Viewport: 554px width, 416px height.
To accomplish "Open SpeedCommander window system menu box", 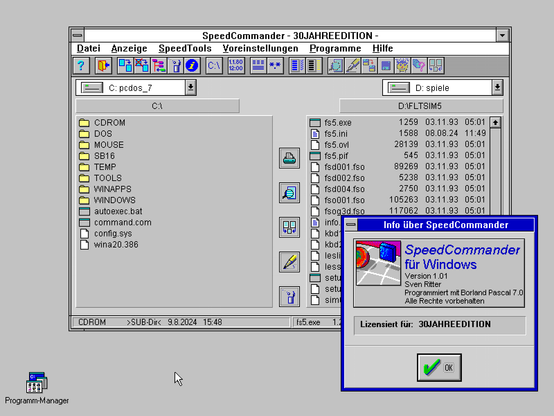I will 78,35.
